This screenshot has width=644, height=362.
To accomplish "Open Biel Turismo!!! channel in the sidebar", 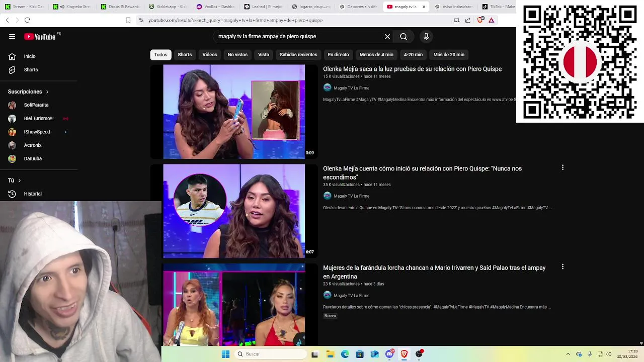I will click(x=39, y=119).
